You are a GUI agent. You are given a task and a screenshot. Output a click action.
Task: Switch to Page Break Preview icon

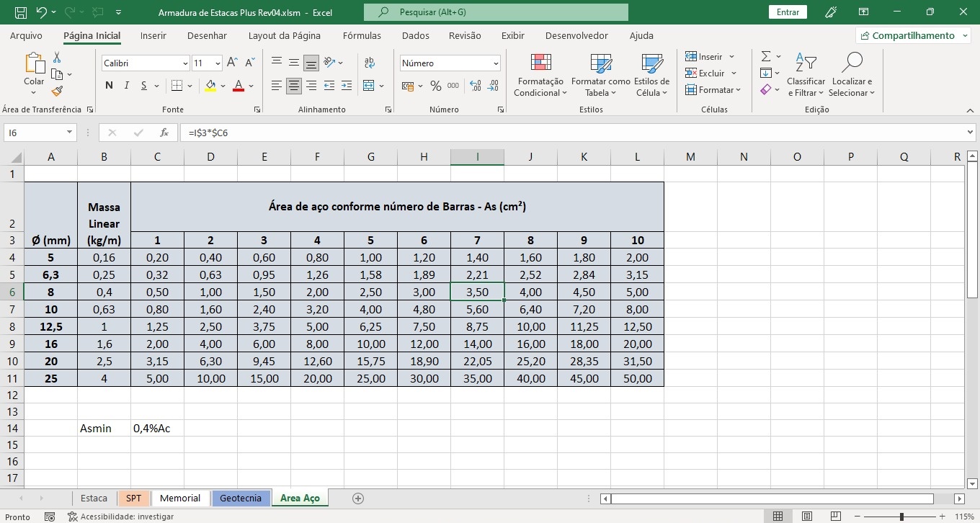836,517
